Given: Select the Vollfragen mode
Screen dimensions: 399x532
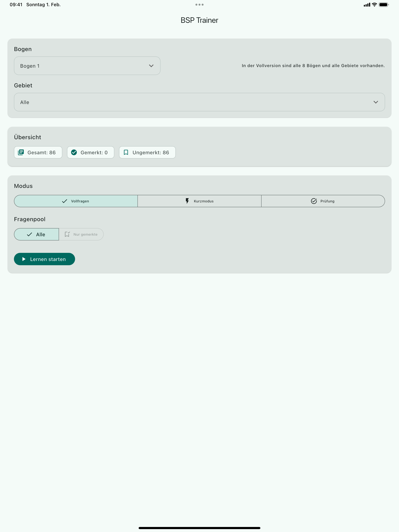Looking at the screenshot, I should 76,201.
